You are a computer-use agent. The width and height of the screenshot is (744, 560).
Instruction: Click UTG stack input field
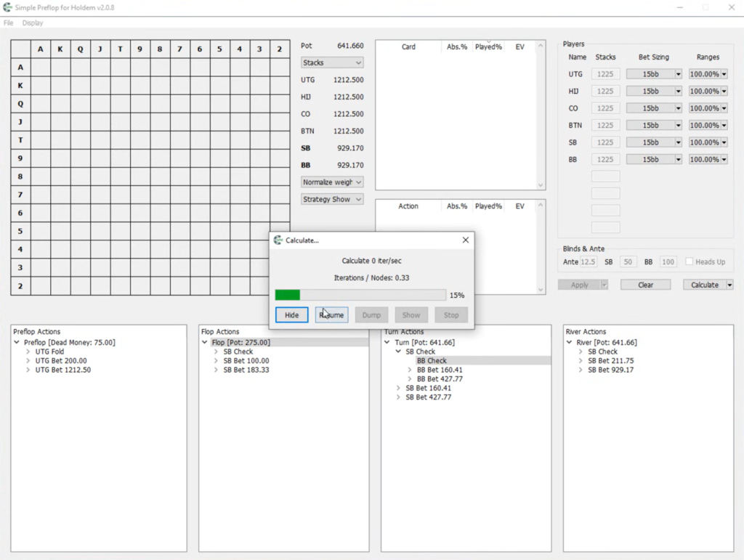(605, 74)
